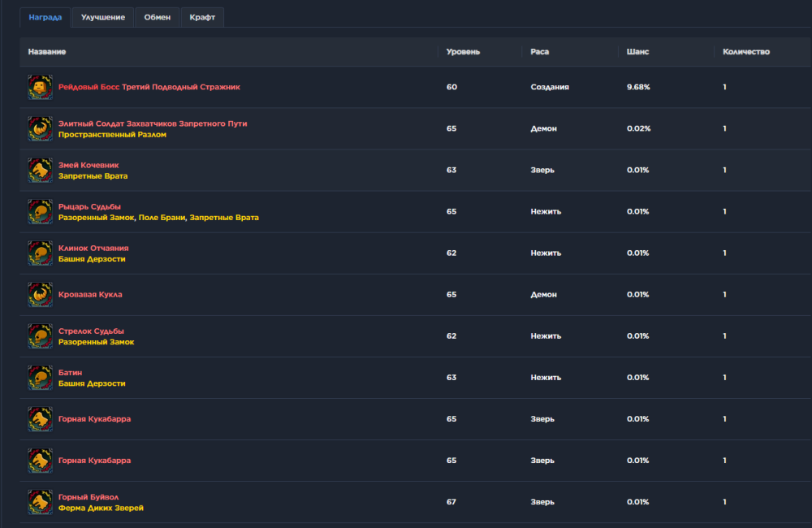Viewport: 812px width, 528px height.
Task: Open the Элитный Солдат Захватчиков Запретного Пути link
Action: pos(153,123)
